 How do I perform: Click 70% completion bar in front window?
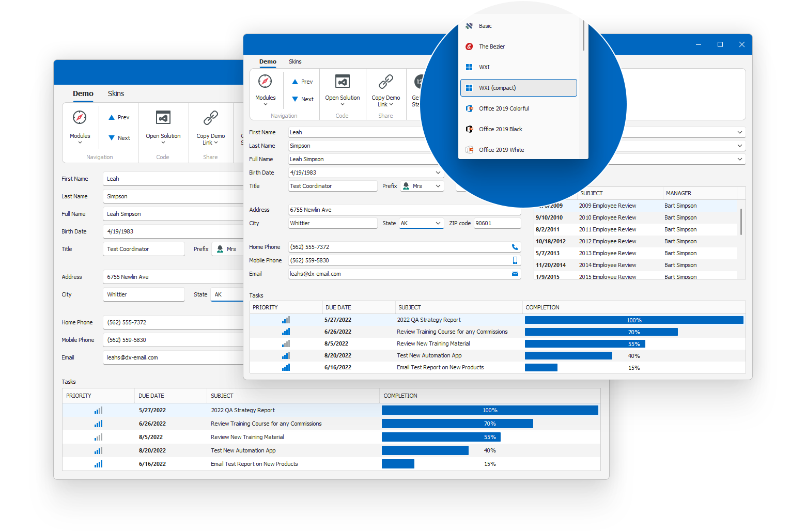click(601, 332)
